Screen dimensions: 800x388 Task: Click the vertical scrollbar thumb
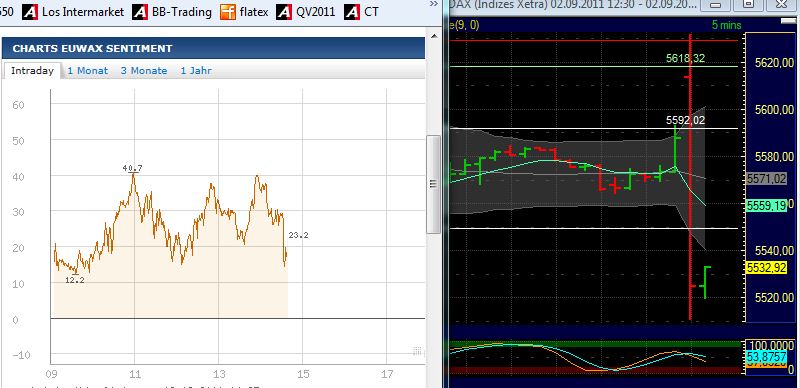click(x=434, y=184)
